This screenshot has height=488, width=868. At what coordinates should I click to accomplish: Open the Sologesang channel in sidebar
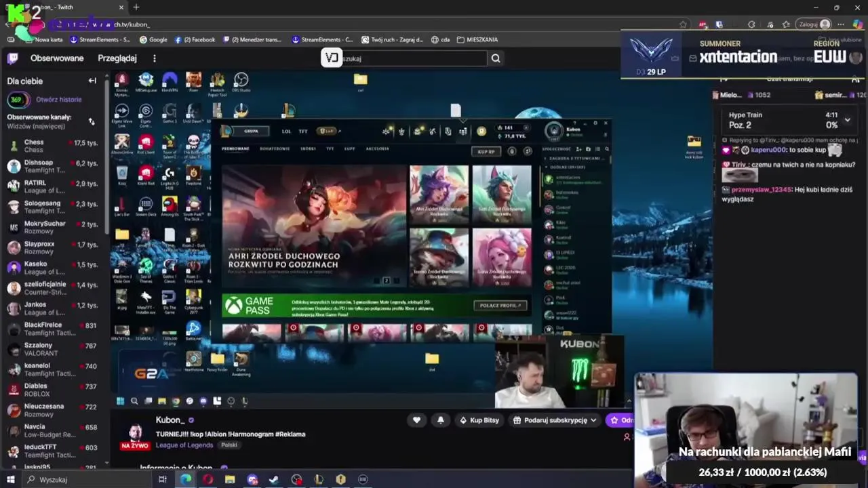tap(54, 207)
